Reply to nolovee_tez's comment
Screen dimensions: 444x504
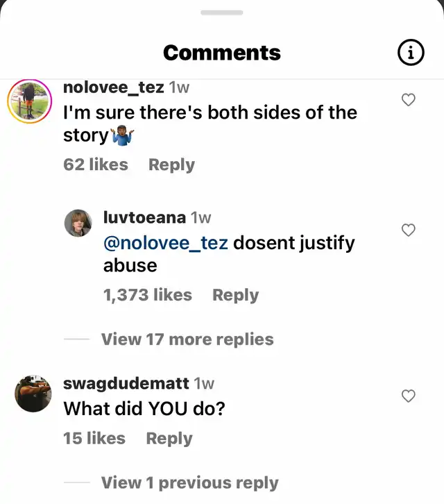[x=171, y=165]
